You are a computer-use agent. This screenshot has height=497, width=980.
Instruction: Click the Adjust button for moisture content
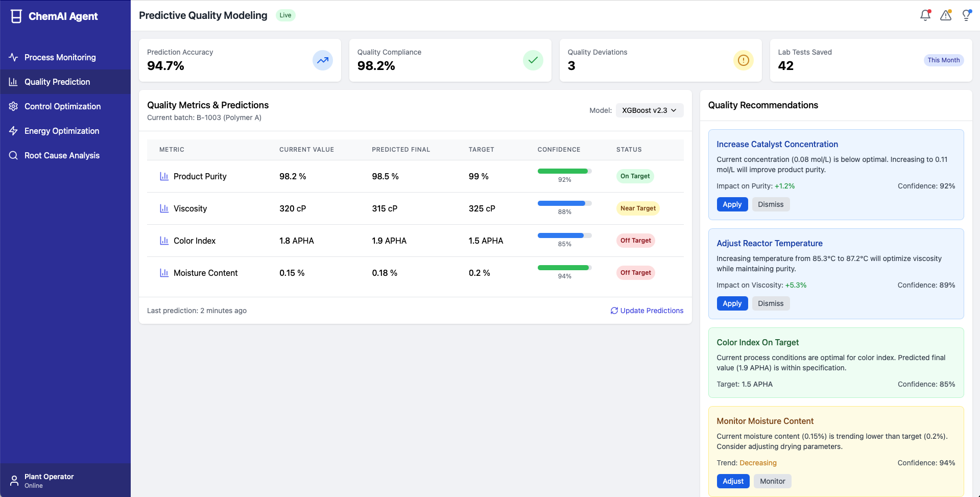(x=733, y=481)
